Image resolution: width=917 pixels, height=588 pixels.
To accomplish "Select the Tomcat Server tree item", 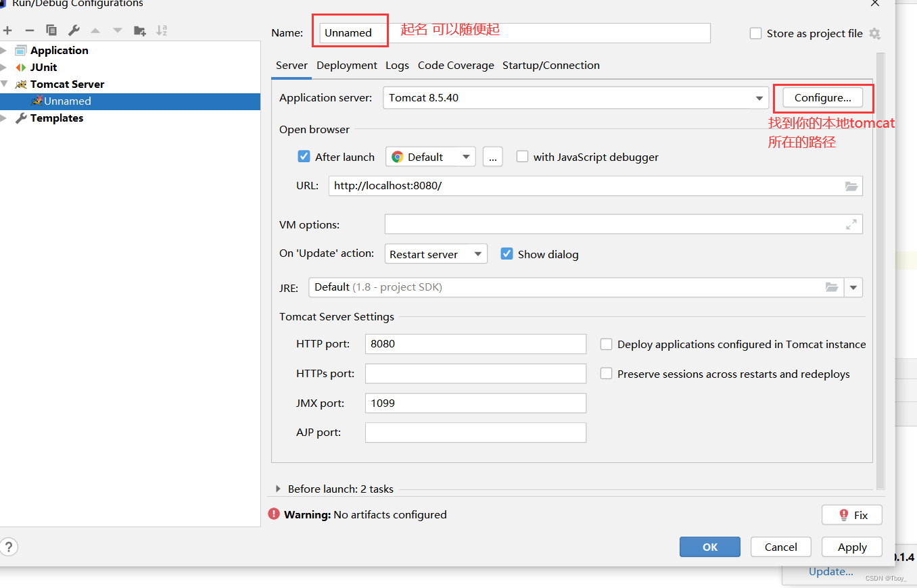I will coord(67,84).
